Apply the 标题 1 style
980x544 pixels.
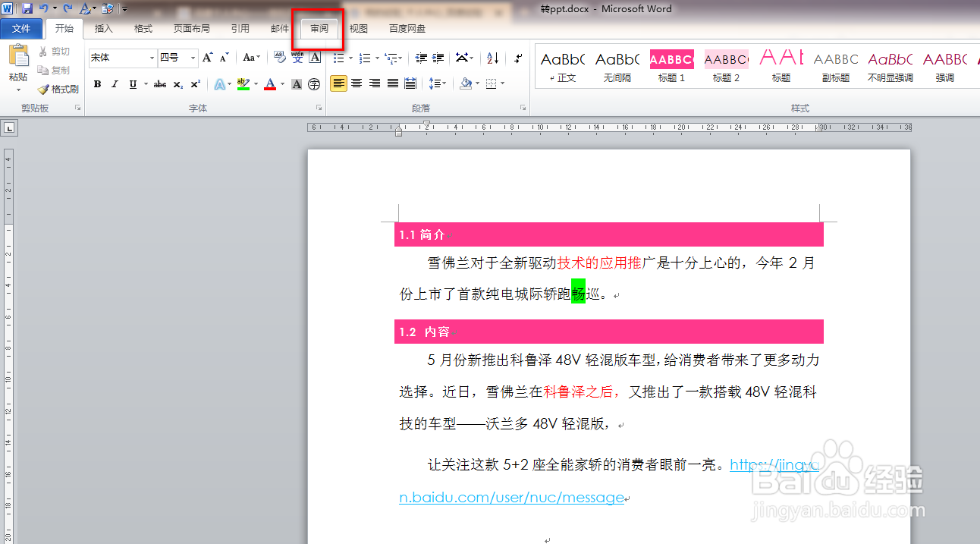tap(671, 64)
